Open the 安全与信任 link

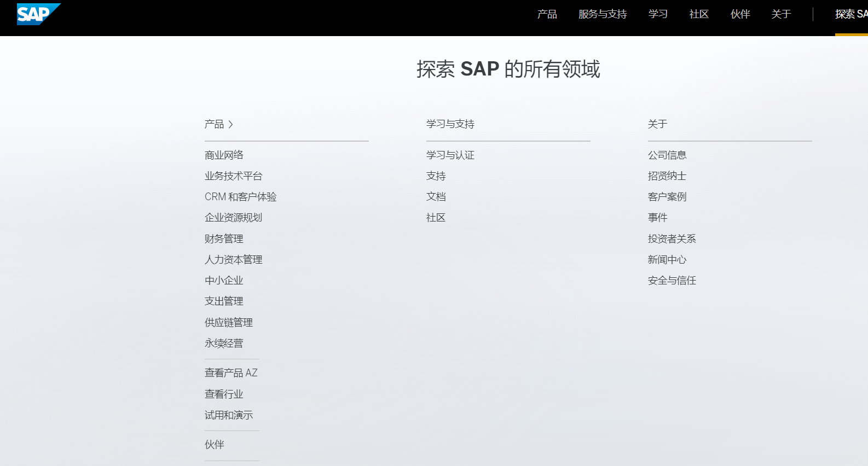pos(672,281)
